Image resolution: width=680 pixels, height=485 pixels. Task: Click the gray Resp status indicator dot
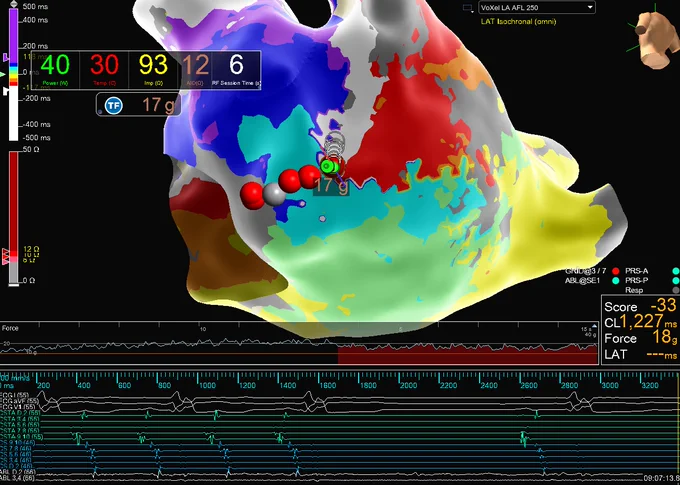coord(676,290)
